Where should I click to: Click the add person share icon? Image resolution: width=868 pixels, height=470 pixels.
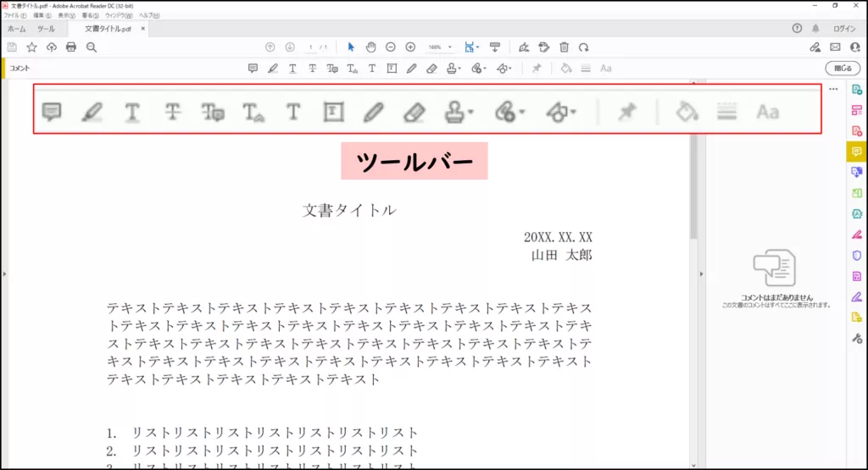(855, 47)
